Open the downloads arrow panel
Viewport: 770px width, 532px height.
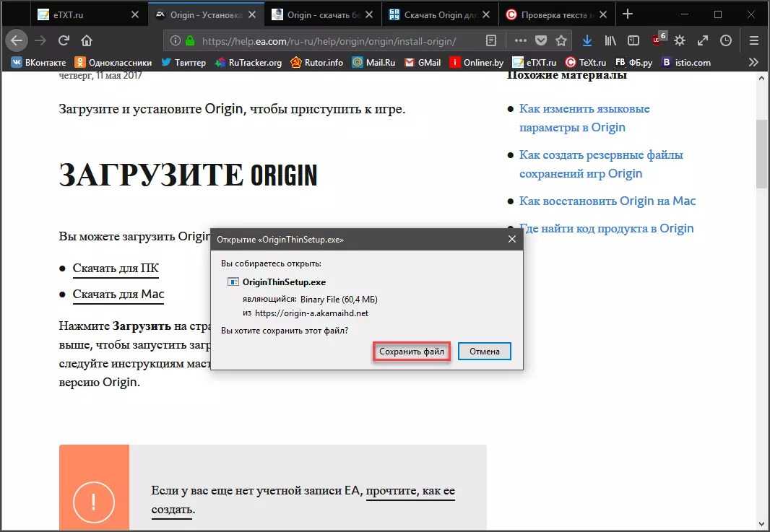[x=587, y=41]
